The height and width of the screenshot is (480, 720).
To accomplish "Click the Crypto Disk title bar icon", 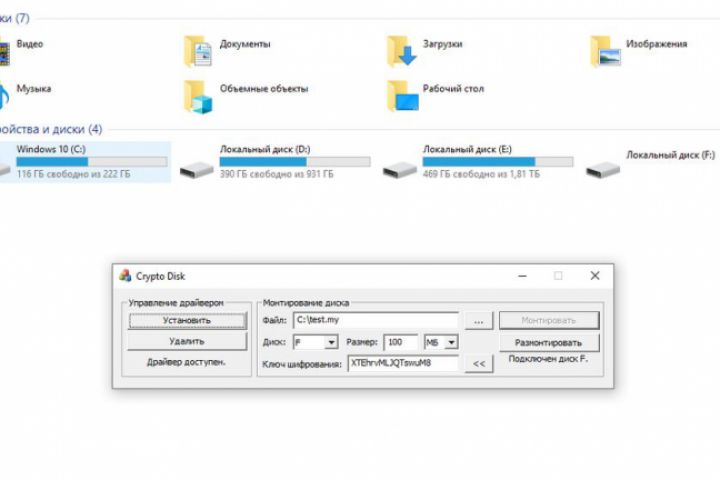I will (x=125, y=276).
